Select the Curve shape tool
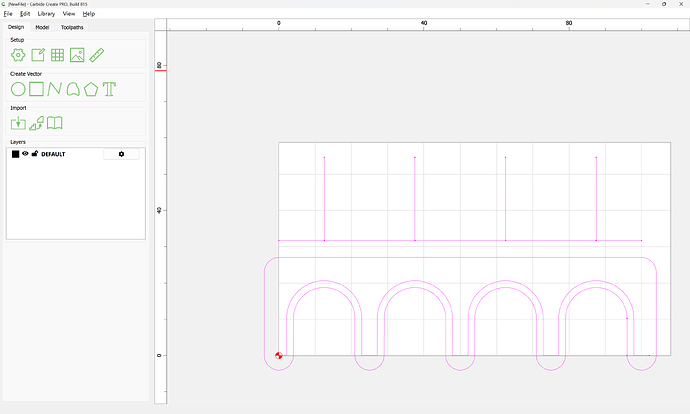Screen dimensions: 690x414 (x=73, y=89)
